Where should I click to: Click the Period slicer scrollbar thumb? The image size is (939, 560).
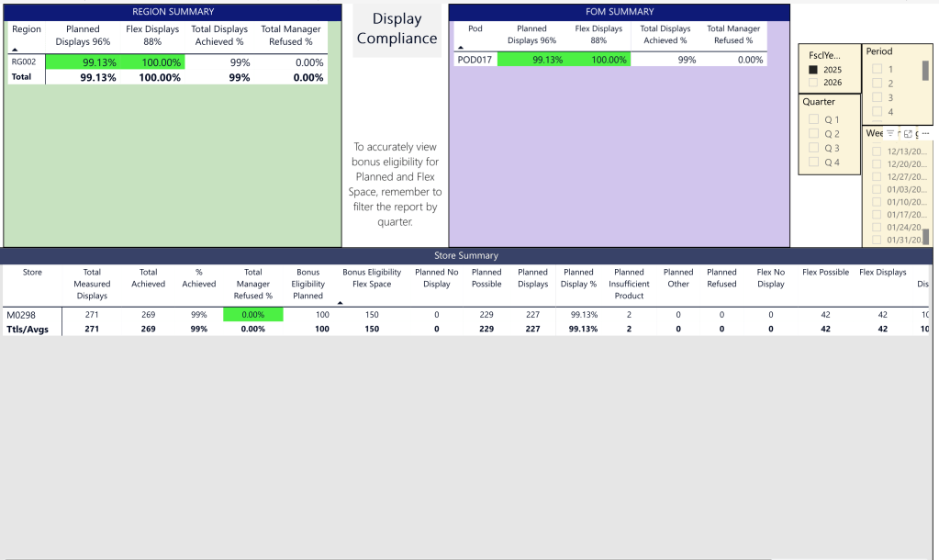926,71
